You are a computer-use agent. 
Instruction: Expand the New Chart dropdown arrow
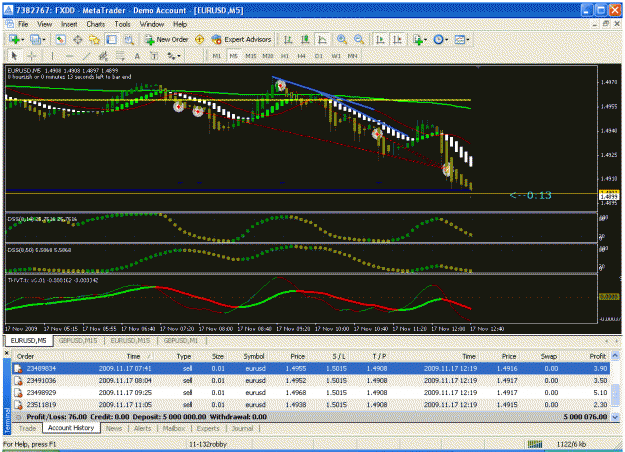[x=22, y=40]
